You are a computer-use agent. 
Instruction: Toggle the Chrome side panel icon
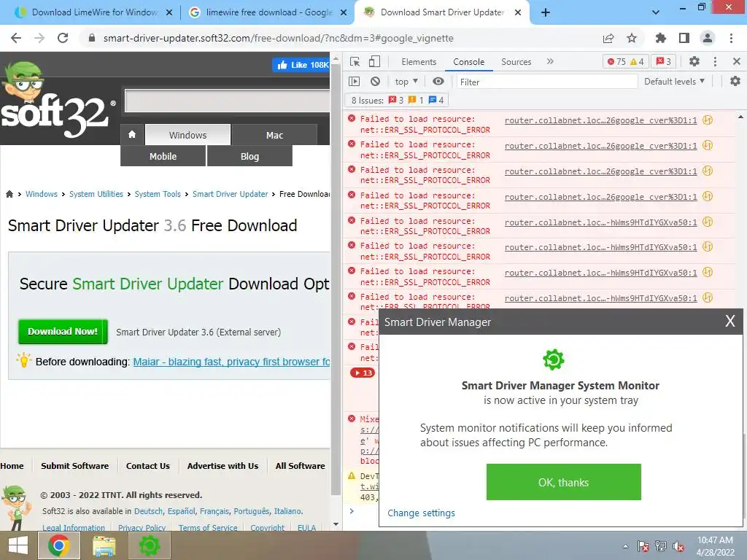coord(684,38)
